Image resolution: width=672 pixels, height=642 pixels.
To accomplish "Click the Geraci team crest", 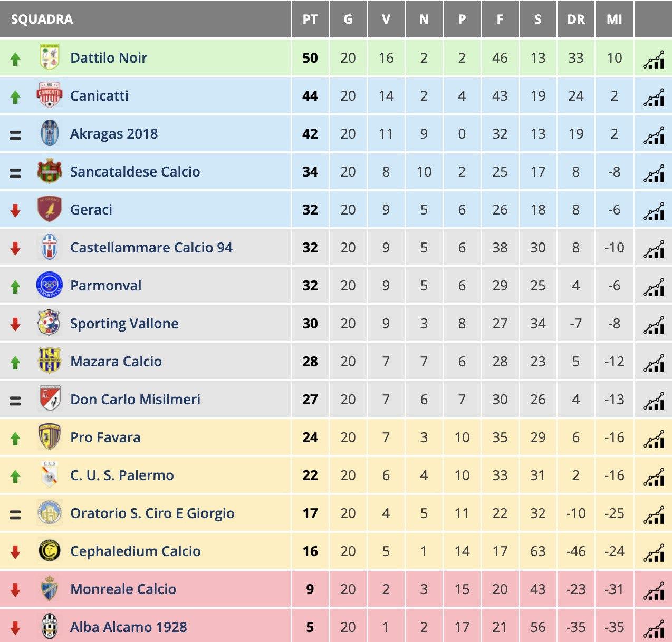I will [50, 209].
